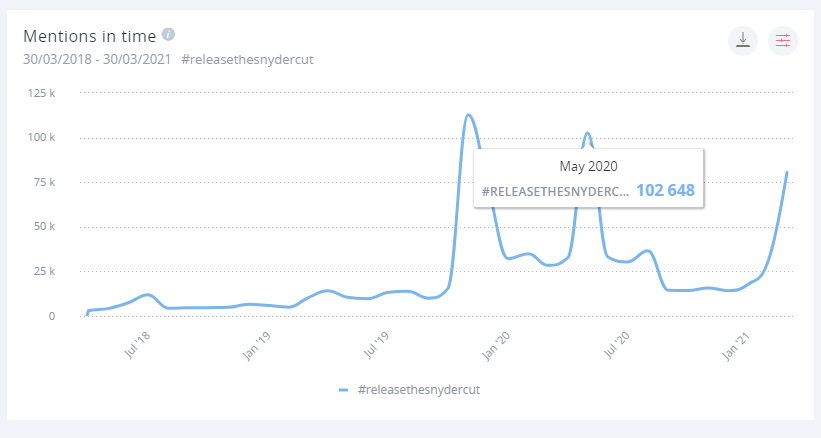
Task: Download the chart using the download icon
Action: tap(742, 41)
